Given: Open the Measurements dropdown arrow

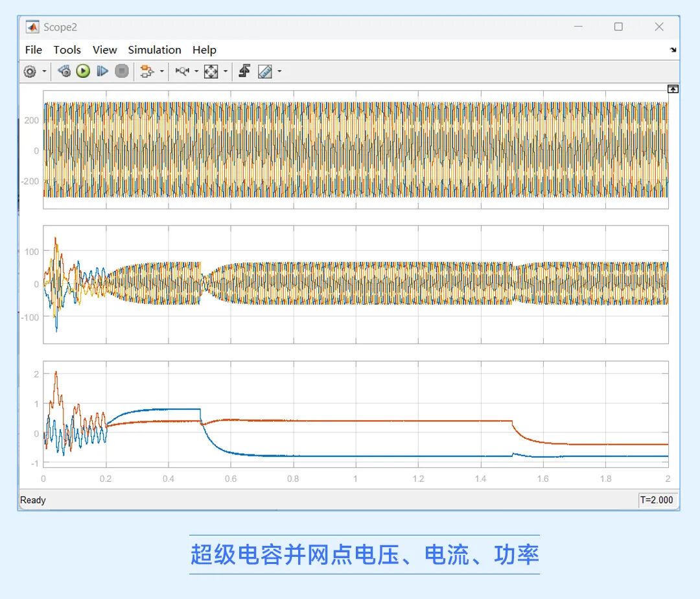Looking at the screenshot, I should coord(279,71).
